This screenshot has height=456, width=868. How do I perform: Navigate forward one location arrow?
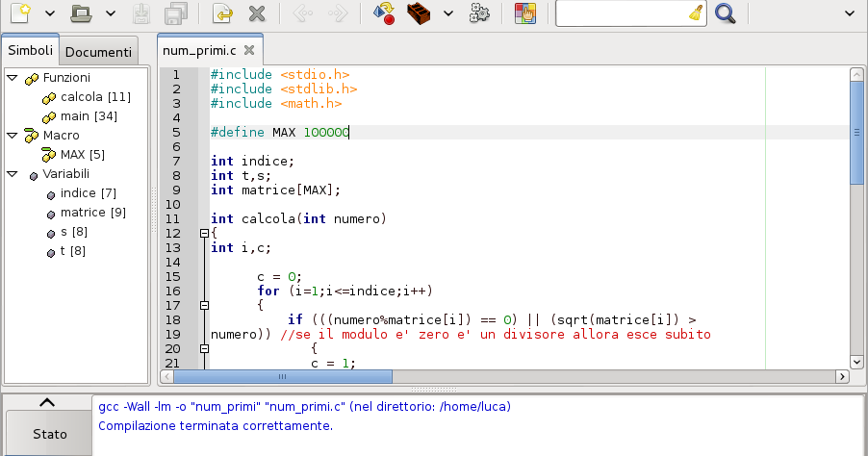(338, 13)
